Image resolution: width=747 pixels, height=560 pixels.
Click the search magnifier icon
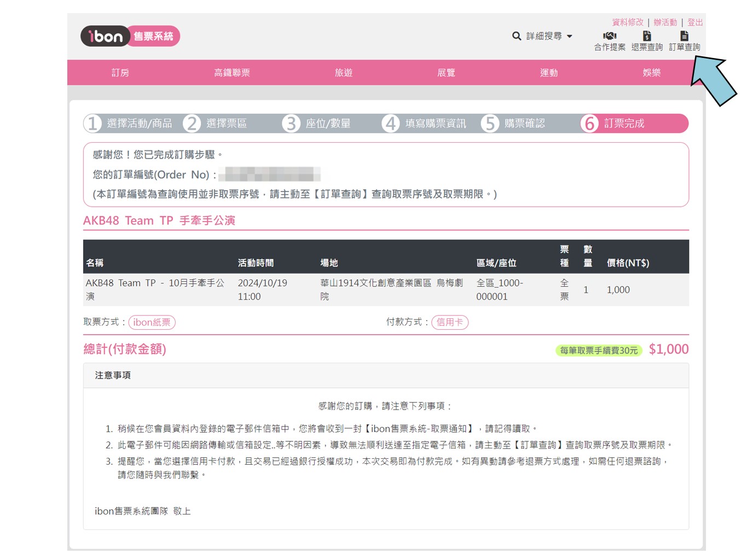coord(516,36)
